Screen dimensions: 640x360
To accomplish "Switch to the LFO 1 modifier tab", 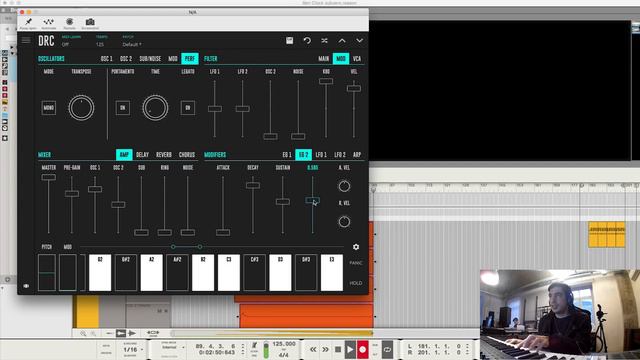I will tap(321, 155).
